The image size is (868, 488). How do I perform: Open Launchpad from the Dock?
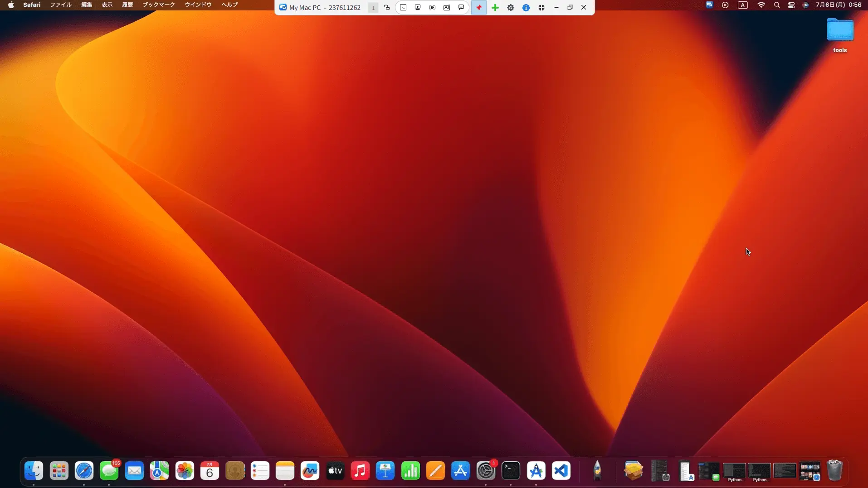[59, 471]
